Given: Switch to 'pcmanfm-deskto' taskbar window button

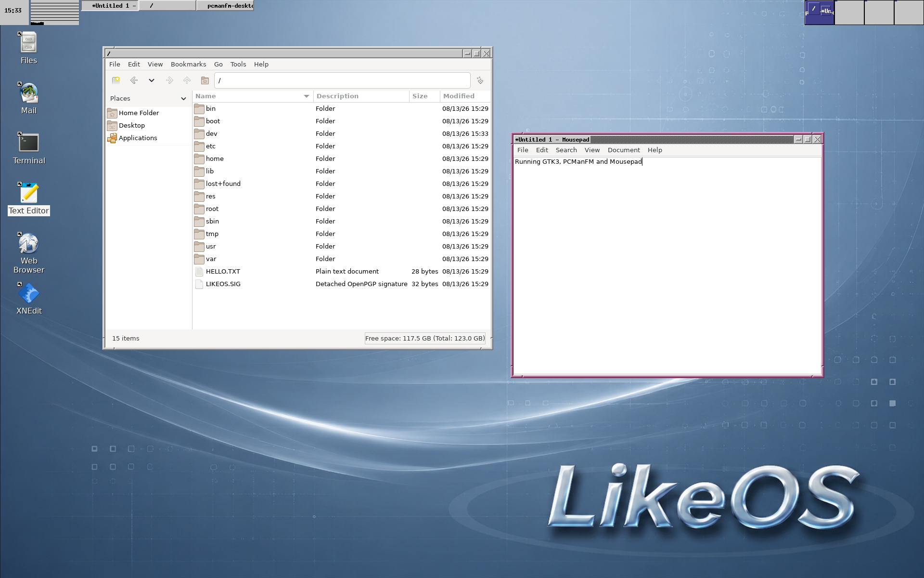Looking at the screenshot, I should [x=225, y=6].
